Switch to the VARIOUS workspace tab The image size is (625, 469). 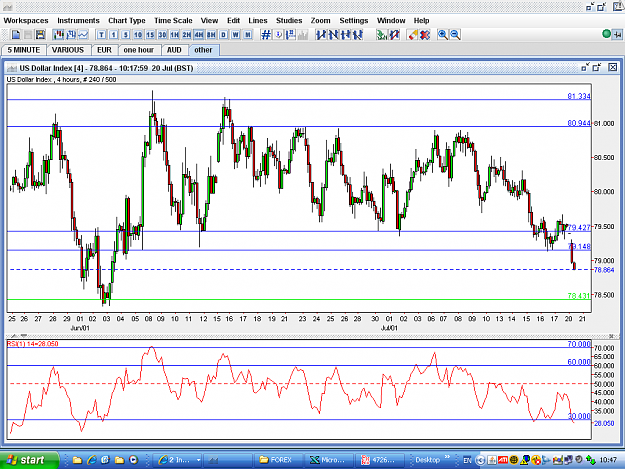coord(68,50)
